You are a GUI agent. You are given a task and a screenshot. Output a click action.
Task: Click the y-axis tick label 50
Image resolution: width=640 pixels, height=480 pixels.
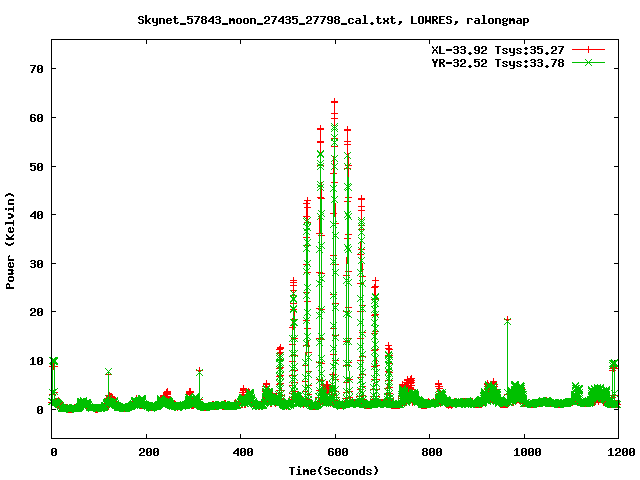click(36, 167)
